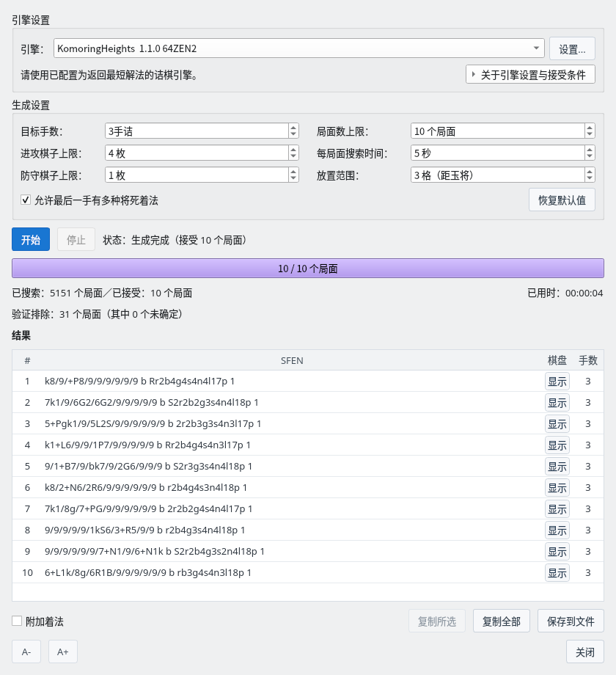
Task: Click the 放置范围 value field
Action: click(498, 175)
